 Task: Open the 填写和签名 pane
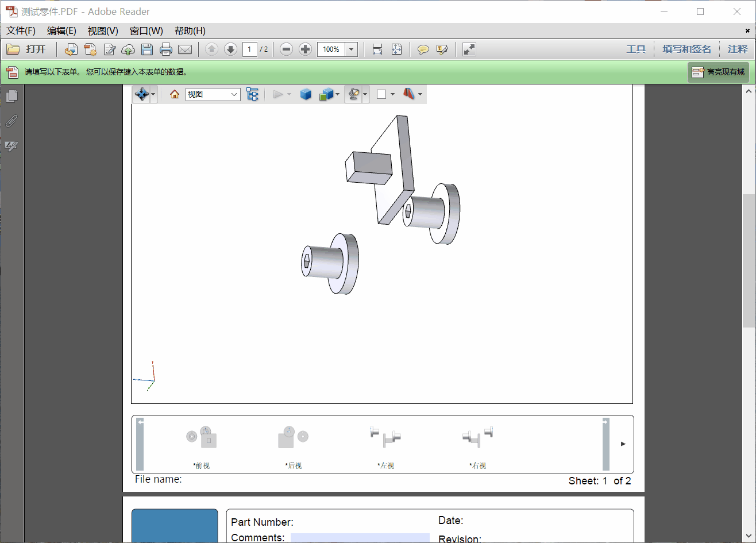click(686, 49)
